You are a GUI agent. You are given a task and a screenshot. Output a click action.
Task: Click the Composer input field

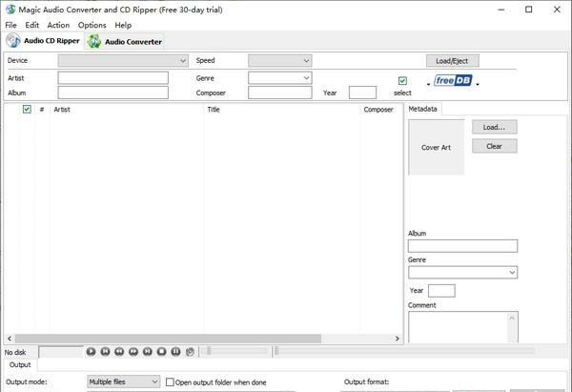coord(279,93)
